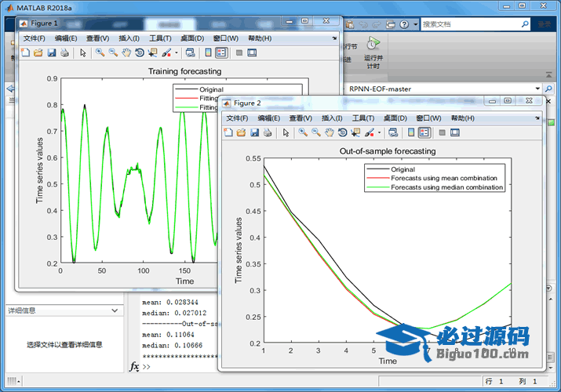
Task: Open Brush color dropdown arrow in Figure 1
Action: [177, 53]
